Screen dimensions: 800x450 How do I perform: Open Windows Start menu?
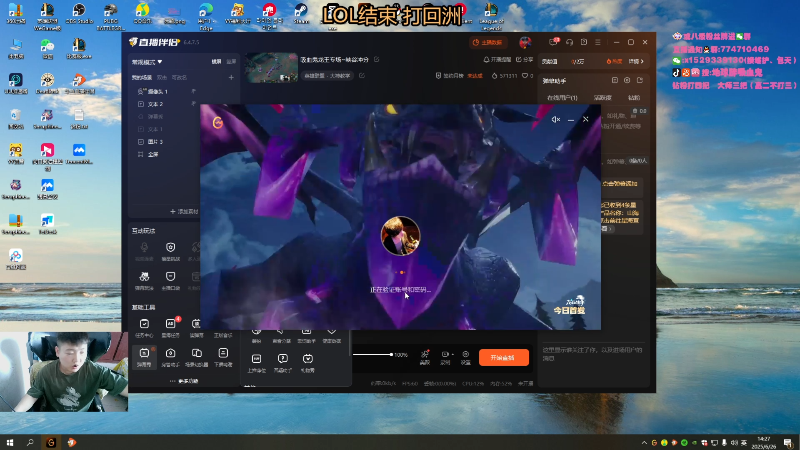click(x=10, y=442)
